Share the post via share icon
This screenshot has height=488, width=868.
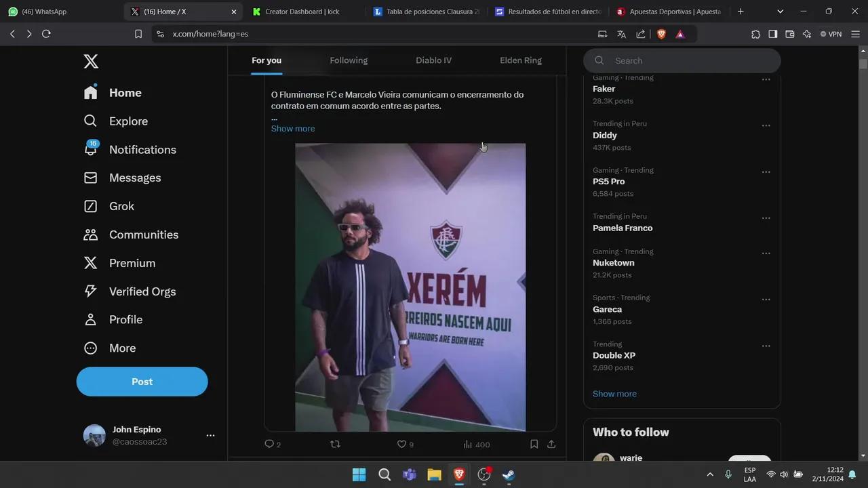tap(551, 445)
